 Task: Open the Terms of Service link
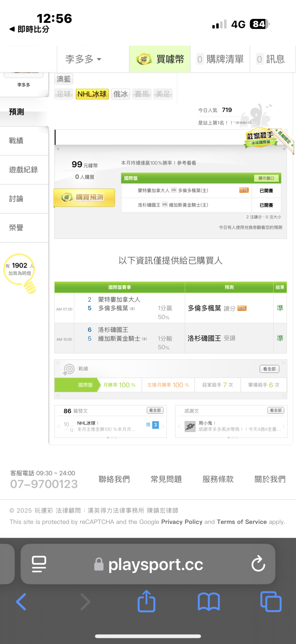(x=242, y=522)
